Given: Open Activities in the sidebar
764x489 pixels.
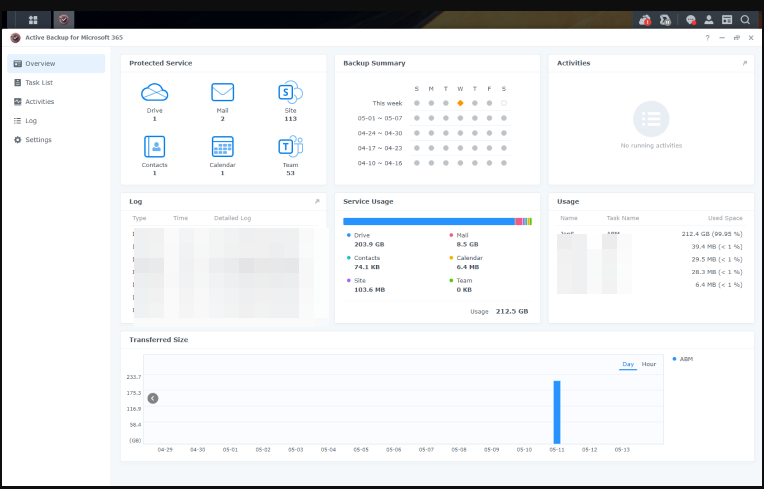Looking at the screenshot, I should (x=56, y=101).
